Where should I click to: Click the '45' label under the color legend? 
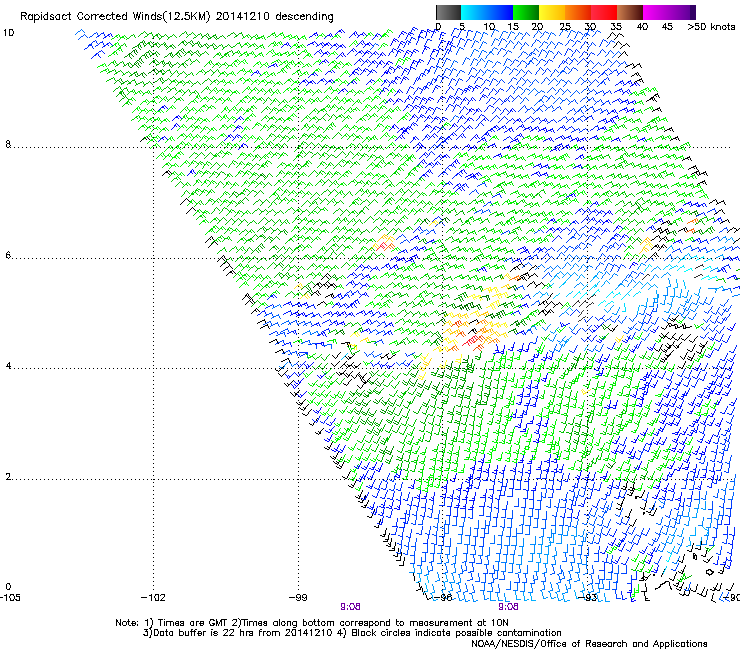click(667, 26)
